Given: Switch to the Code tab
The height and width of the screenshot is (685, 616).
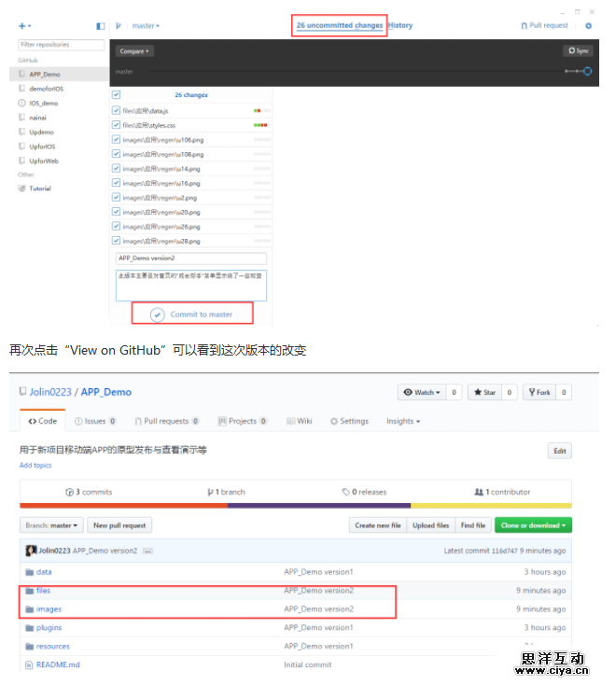Looking at the screenshot, I should pos(43,421).
